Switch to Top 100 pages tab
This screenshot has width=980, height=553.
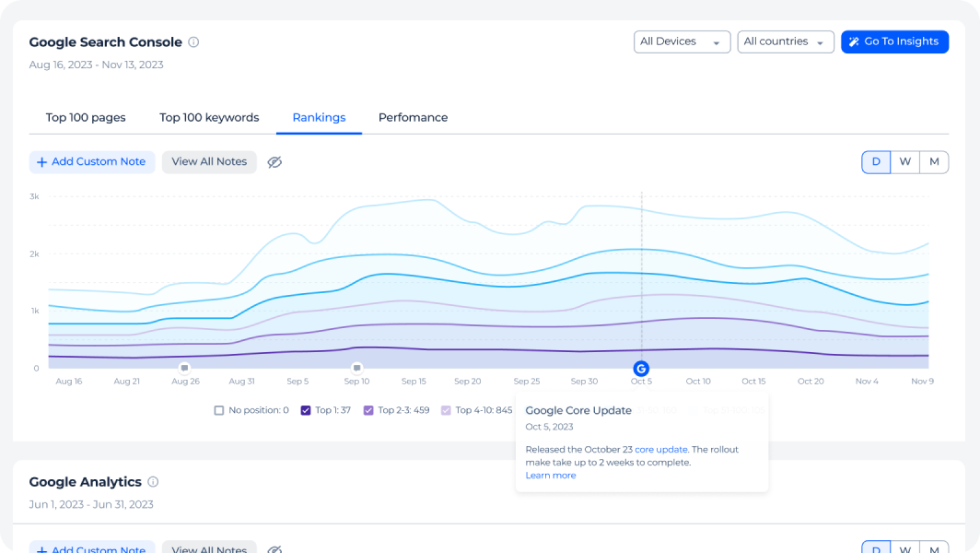(86, 118)
